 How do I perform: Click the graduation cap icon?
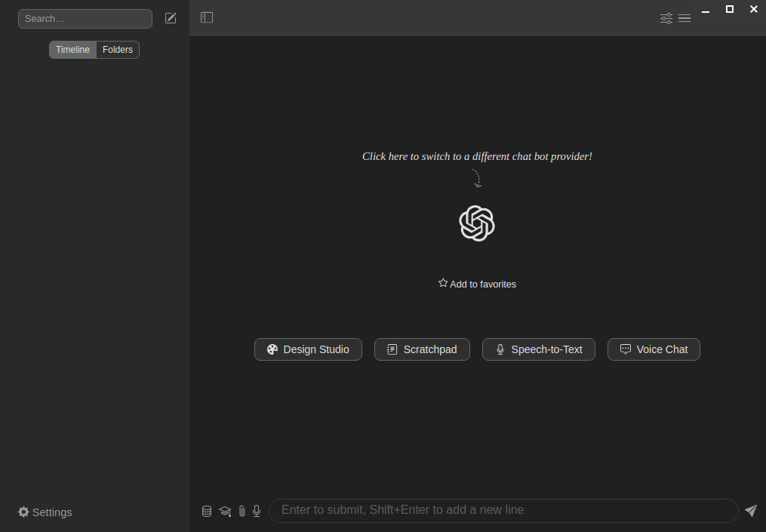[x=225, y=511]
